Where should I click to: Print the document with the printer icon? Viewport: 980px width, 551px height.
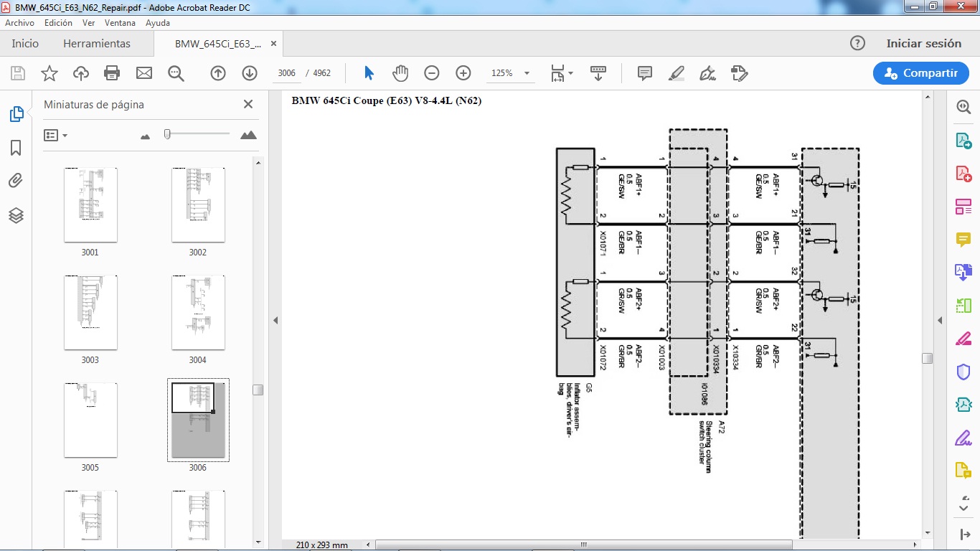click(112, 73)
